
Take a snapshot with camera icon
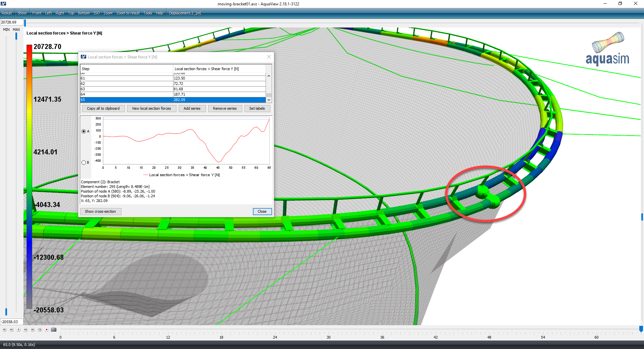pyautogui.click(x=54, y=330)
